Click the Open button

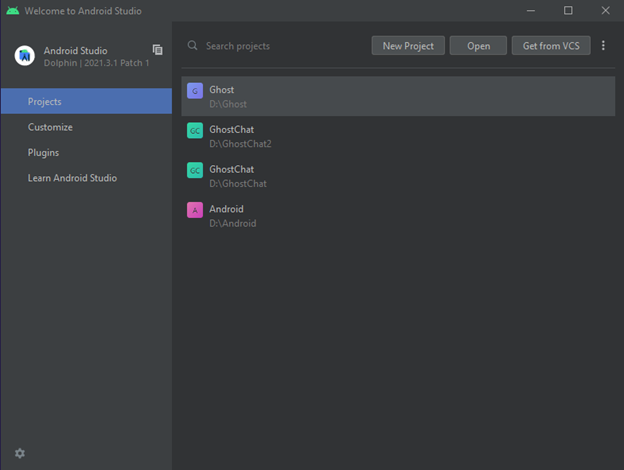478,46
